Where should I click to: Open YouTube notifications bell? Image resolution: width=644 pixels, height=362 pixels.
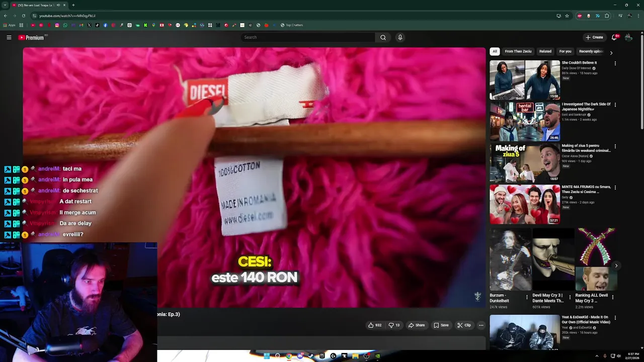(x=614, y=37)
